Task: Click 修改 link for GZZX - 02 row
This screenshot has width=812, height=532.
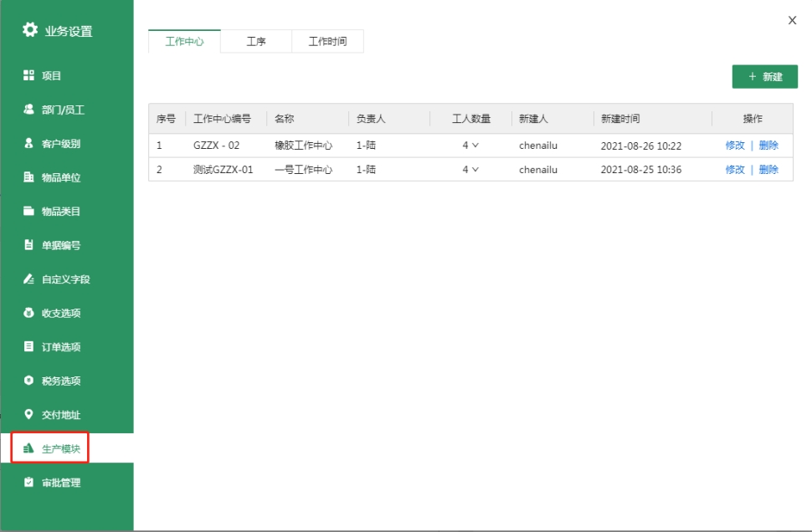Action: click(735, 146)
